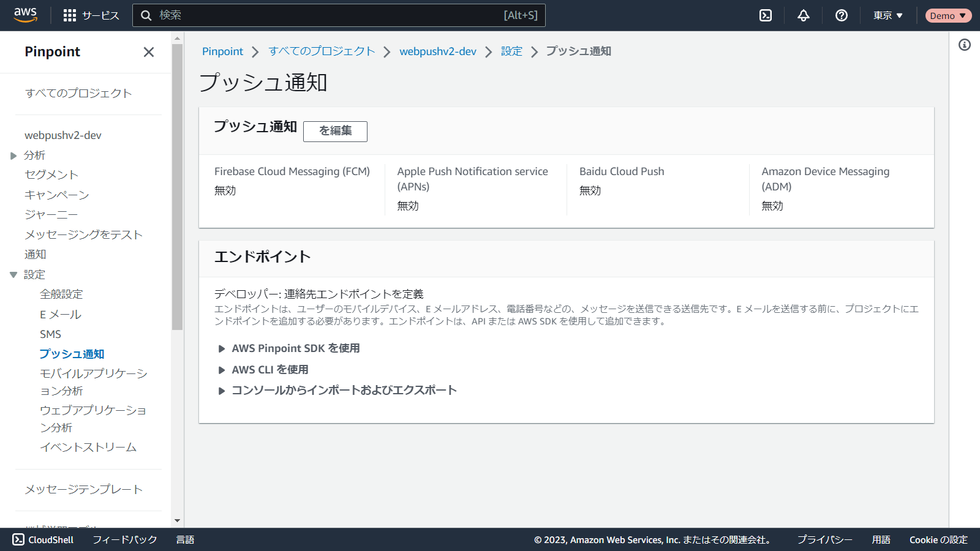Screen dimensions: 980x551
Task: Open the Demo account dropdown
Action: [x=948, y=15]
